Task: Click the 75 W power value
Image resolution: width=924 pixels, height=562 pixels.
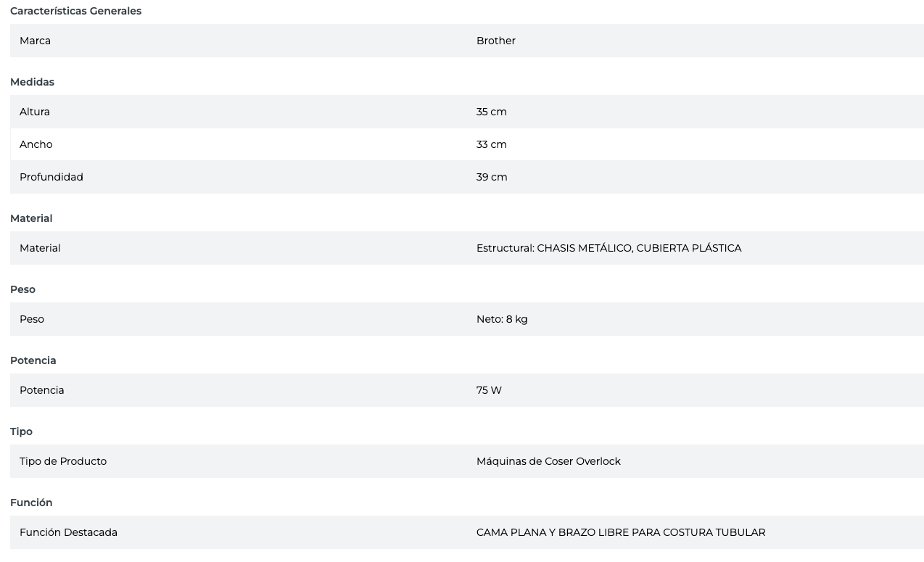Action: click(x=489, y=390)
